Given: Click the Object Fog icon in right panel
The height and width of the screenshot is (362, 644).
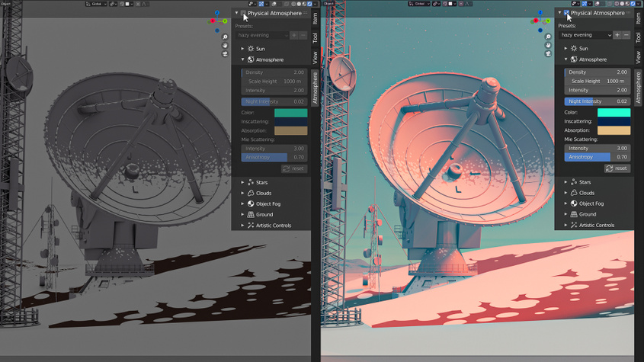Looking at the screenshot, I should point(574,203).
